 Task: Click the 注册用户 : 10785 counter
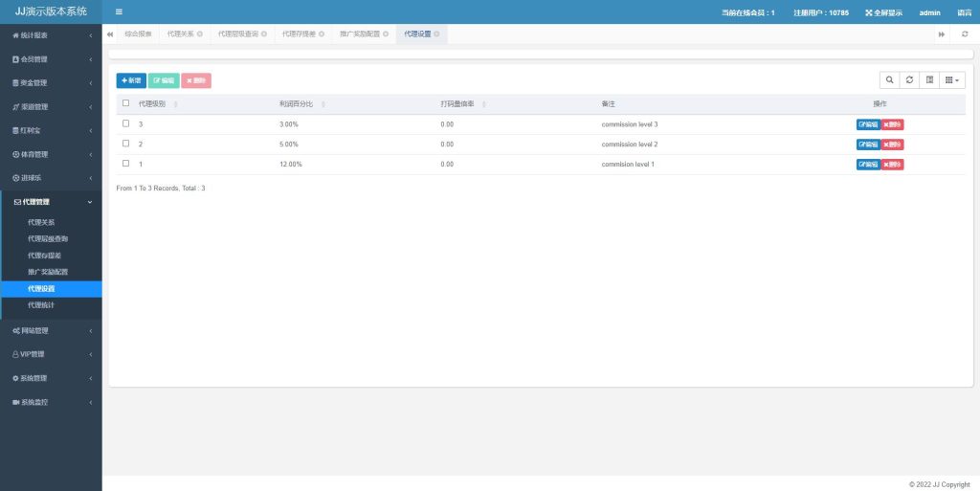[821, 12]
